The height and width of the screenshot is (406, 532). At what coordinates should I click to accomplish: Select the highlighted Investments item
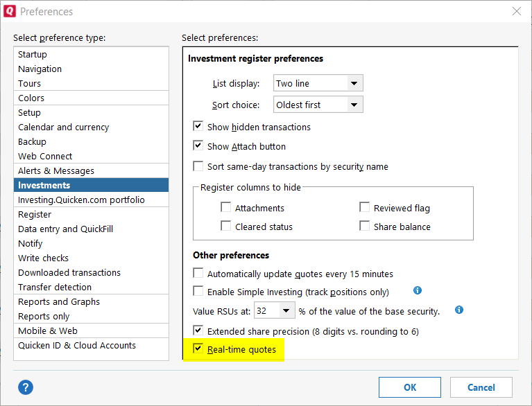91,185
